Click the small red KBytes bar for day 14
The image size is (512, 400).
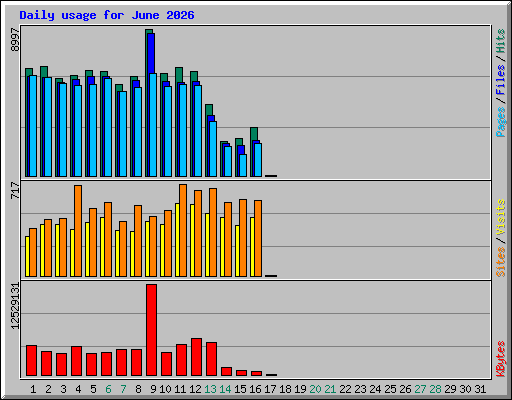click(226, 372)
